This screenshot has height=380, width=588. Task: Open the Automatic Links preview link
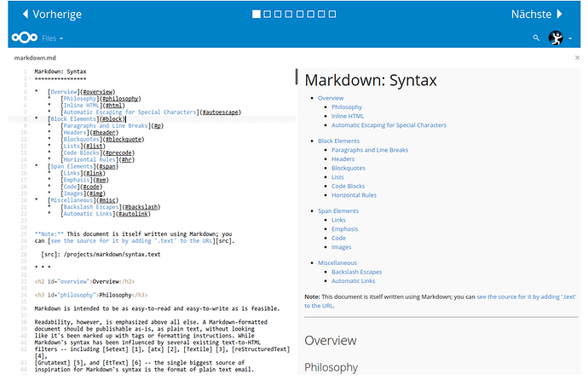pos(354,281)
